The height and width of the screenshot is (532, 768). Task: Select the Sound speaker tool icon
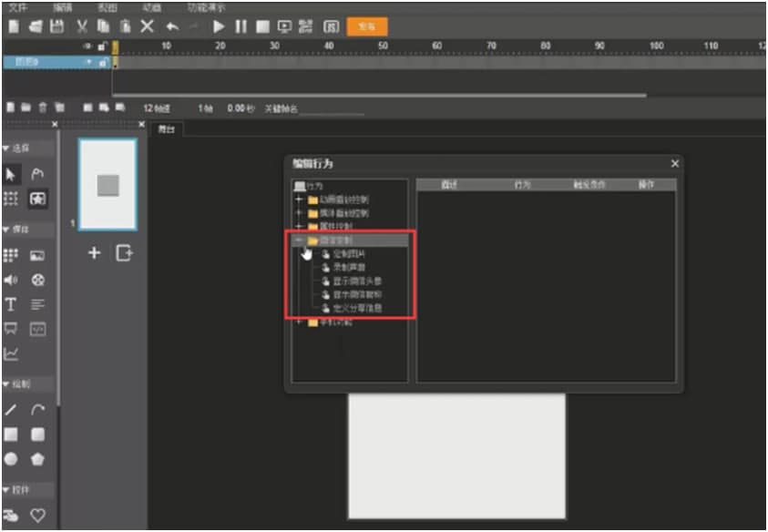point(12,281)
